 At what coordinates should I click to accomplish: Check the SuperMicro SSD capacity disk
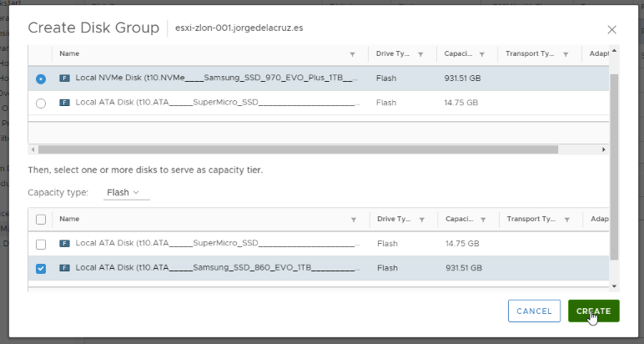pos(41,244)
